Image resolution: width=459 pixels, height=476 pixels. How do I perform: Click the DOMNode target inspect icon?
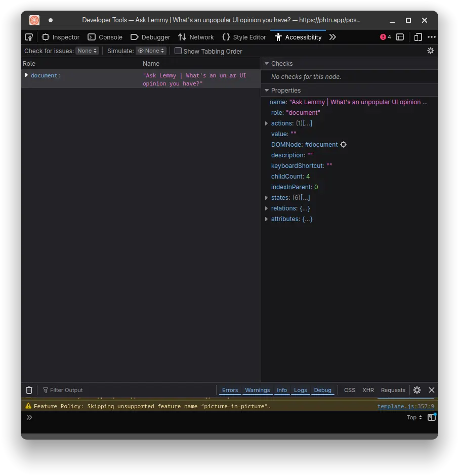point(344,145)
